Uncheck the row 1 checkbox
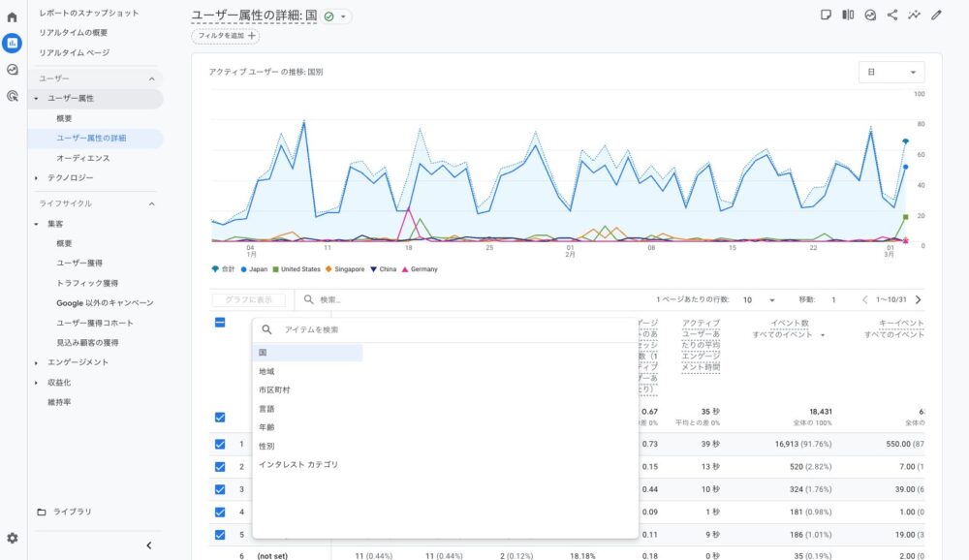The height and width of the screenshot is (560, 969). pyautogui.click(x=220, y=444)
